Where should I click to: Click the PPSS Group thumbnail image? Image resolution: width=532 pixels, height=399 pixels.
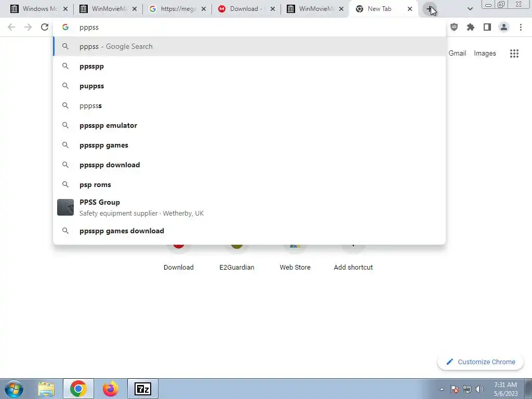(x=65, y=207)
